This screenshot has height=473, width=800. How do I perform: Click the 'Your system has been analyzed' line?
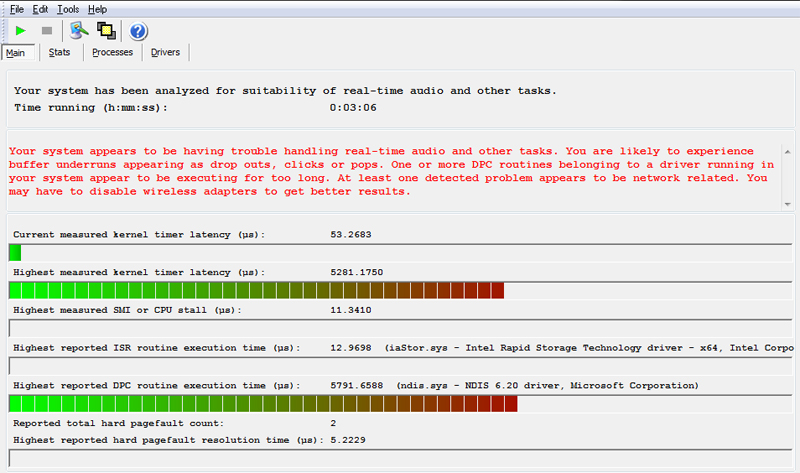[285, 91]
